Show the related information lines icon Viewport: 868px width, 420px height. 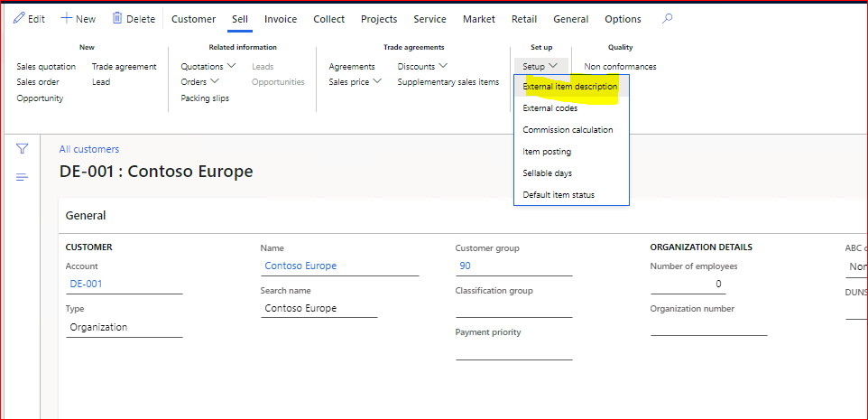pyautogui.click(x=23, y=176)
